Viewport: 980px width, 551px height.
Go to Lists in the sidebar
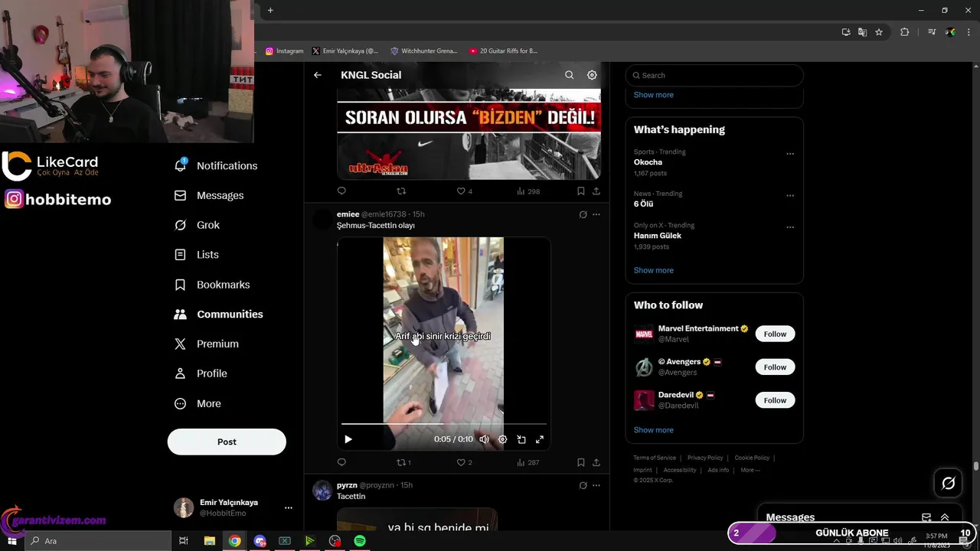pos(197,255)
